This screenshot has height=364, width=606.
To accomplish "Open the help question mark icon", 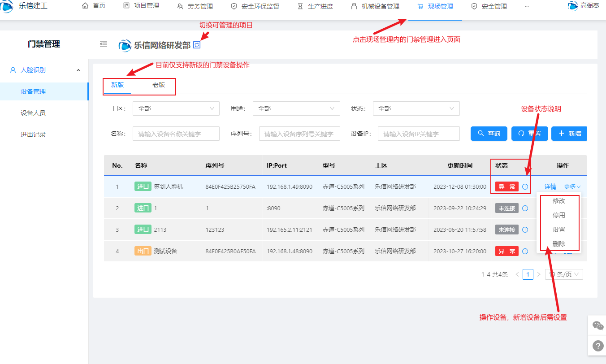I will 598,346.
